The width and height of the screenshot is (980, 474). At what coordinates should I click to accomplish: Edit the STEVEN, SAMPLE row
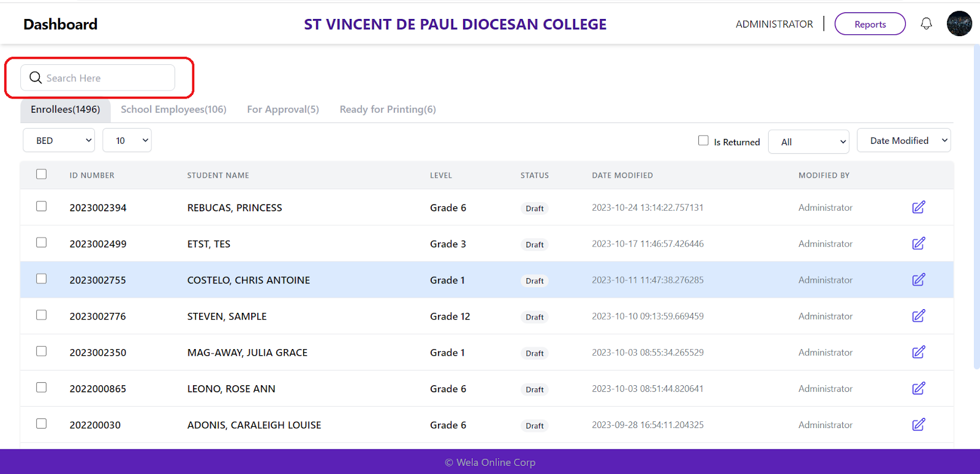918,316
